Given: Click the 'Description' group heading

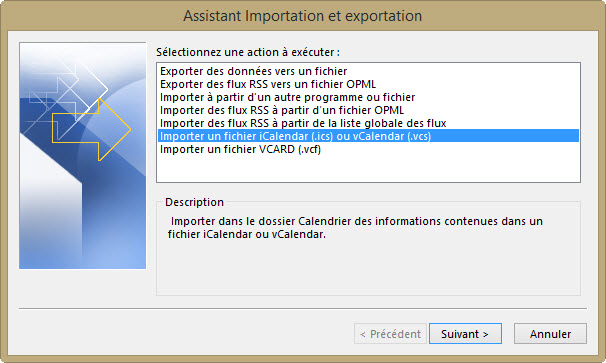Looking at the screenshot, I should click(x=194, y=202).
